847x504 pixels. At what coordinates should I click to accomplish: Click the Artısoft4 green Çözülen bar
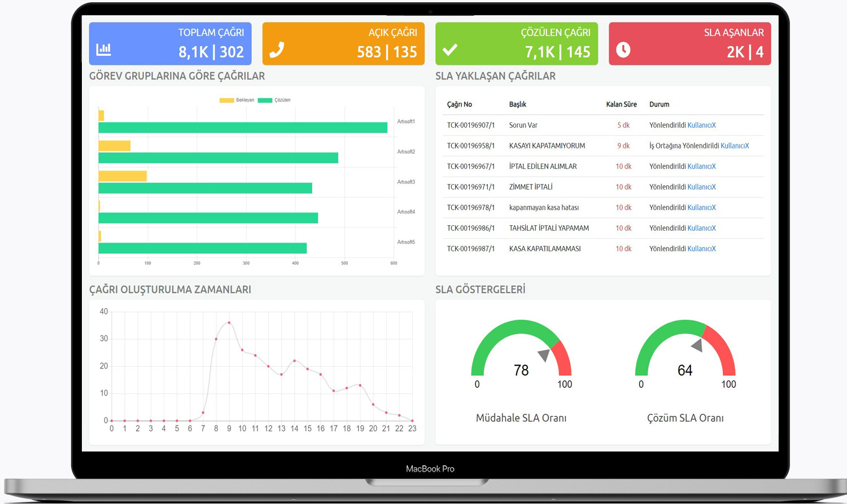(x=208, y=218)
